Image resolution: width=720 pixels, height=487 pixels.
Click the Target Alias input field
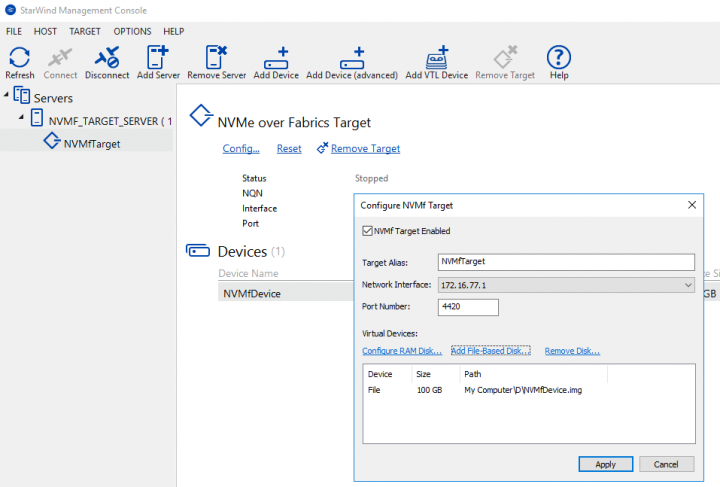tap(566, 262)
